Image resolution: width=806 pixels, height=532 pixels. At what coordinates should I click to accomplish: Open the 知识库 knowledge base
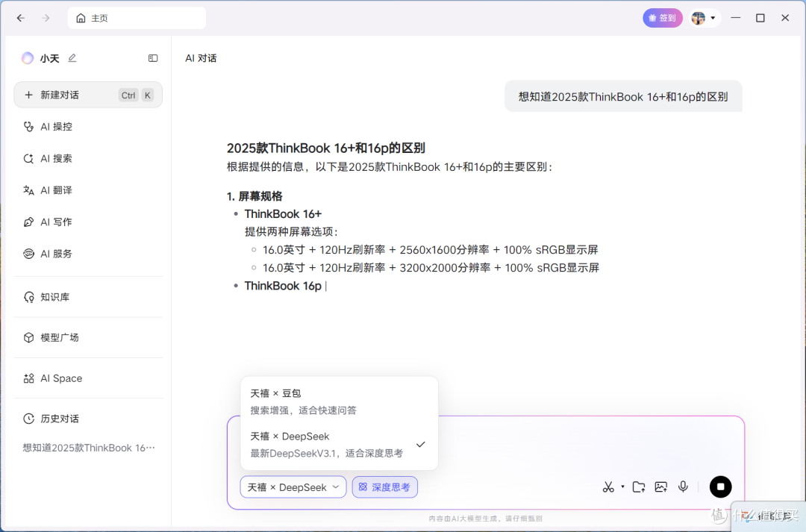88,297
